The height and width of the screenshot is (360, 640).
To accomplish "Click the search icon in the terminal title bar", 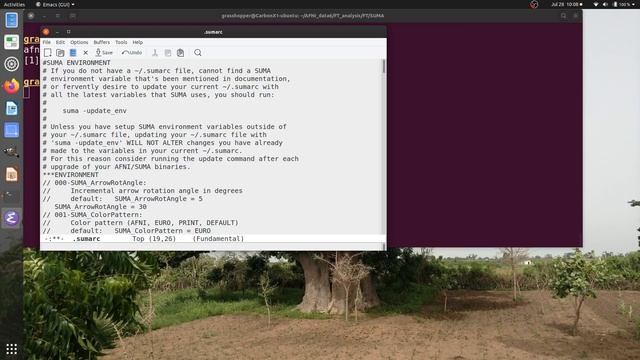I will (x=564, y=16).
